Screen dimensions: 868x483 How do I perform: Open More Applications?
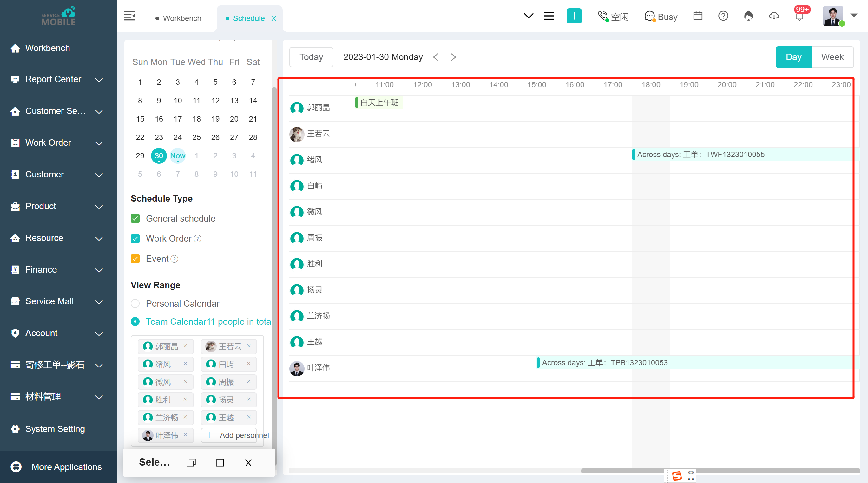point(58,467)
